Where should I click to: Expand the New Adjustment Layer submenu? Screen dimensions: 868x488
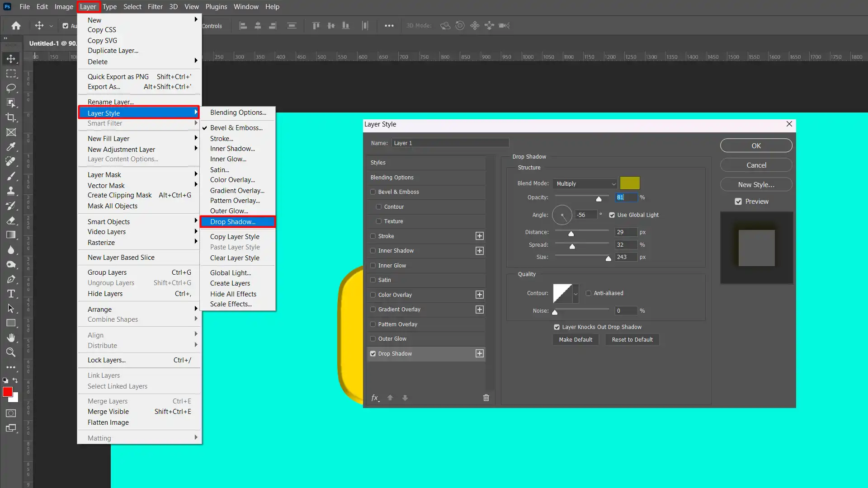(139, 149)
